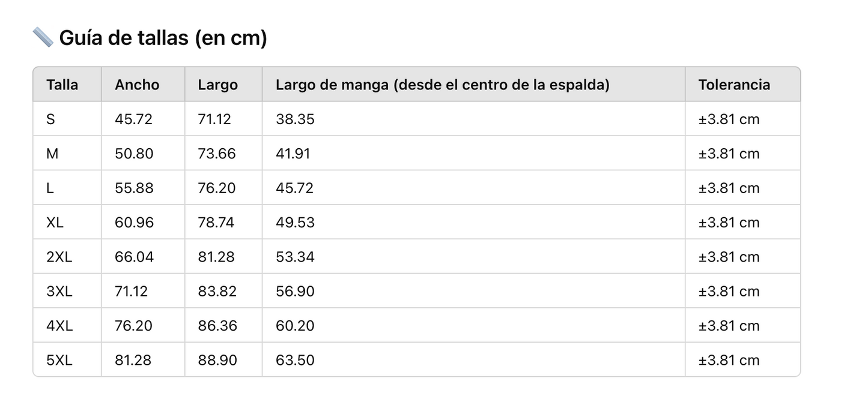Select the '2XL' size cell

click(x=59, y=257)
